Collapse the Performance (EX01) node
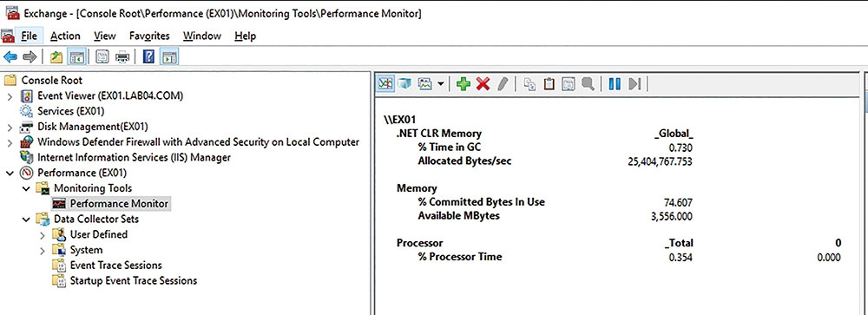This screenshot has width=868, height=315. 10,174
